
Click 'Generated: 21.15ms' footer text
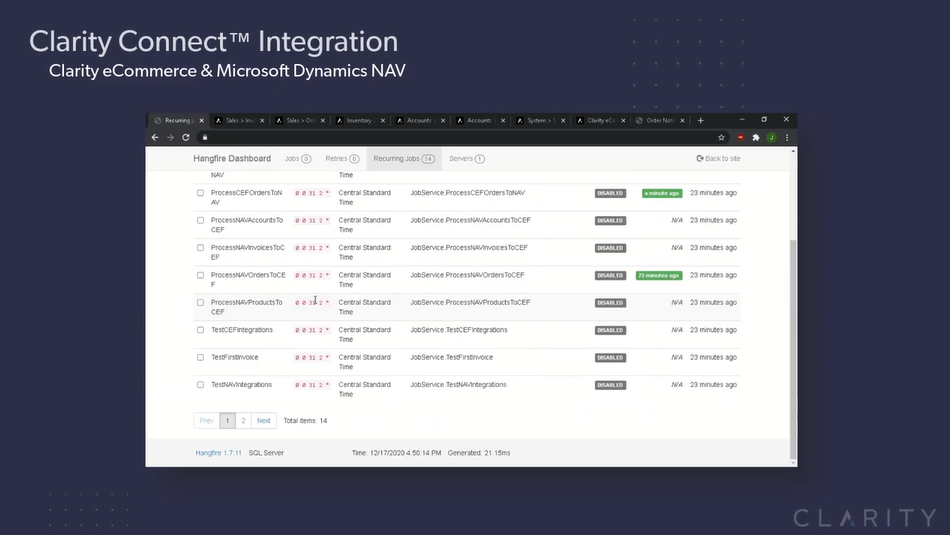coord(479,453)
